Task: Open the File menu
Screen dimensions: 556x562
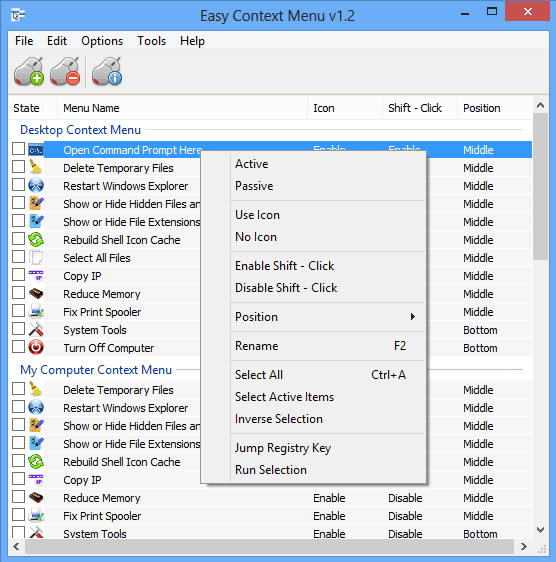Action: [24, 41]
